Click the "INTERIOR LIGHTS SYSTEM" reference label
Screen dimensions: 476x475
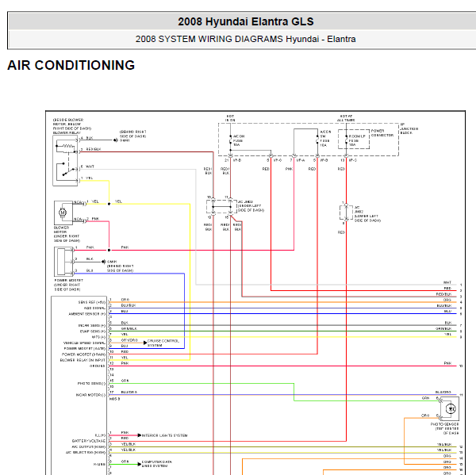tap(164, 435)
